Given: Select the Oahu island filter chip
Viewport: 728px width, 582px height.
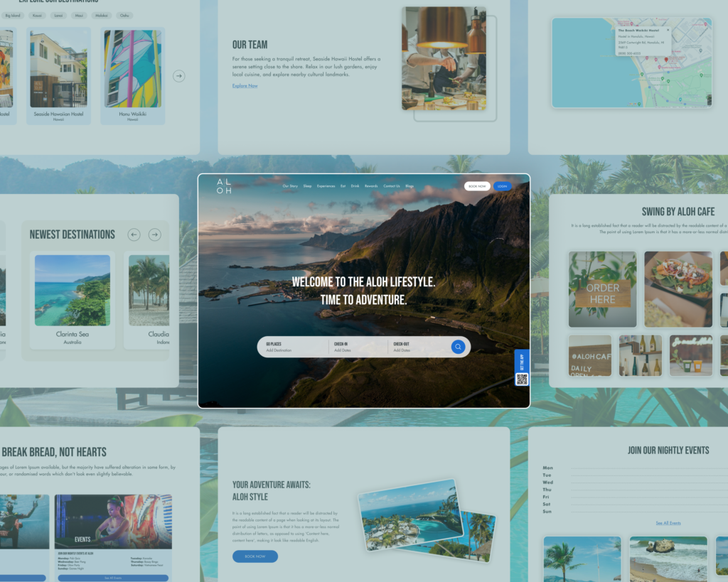Looking at the screenshot, I should (x=124, y=15).
